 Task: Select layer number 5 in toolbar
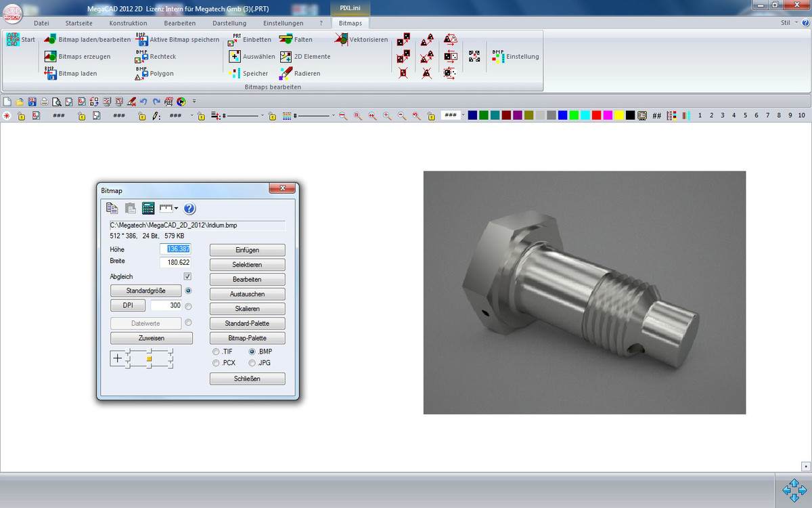(745, 116)
